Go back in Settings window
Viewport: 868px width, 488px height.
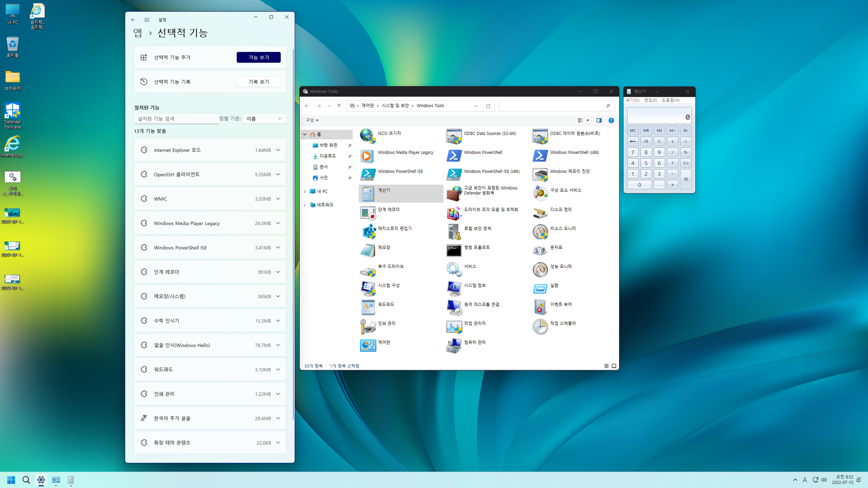pyautogui.click(x=133, y=20)
